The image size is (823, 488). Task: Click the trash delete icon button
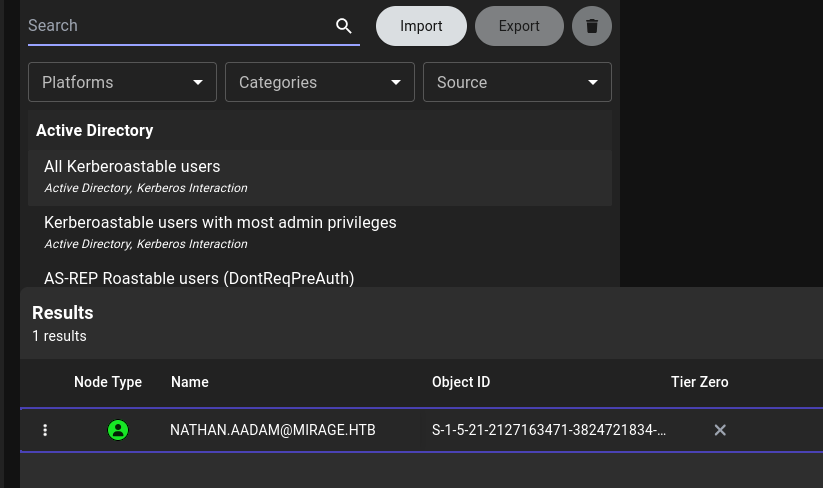592,26
